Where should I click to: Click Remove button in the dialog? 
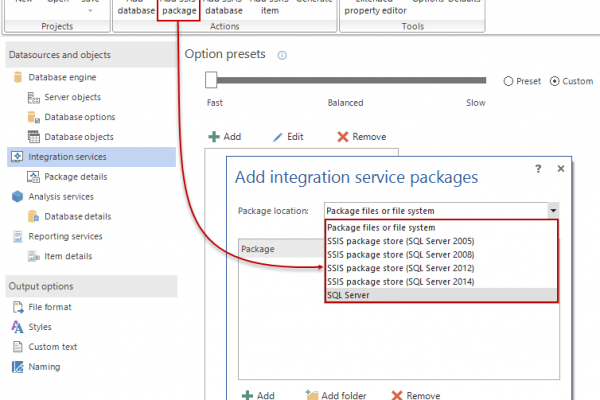(416, 395)
